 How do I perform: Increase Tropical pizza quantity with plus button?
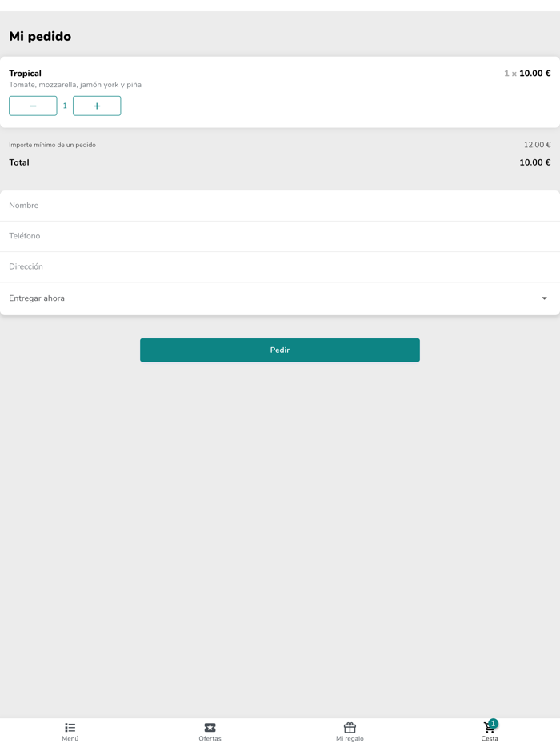(97, 106)
